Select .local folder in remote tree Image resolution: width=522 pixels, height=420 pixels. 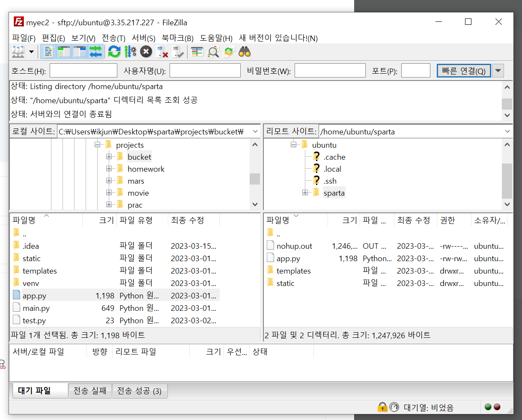(x=332, y=169)
